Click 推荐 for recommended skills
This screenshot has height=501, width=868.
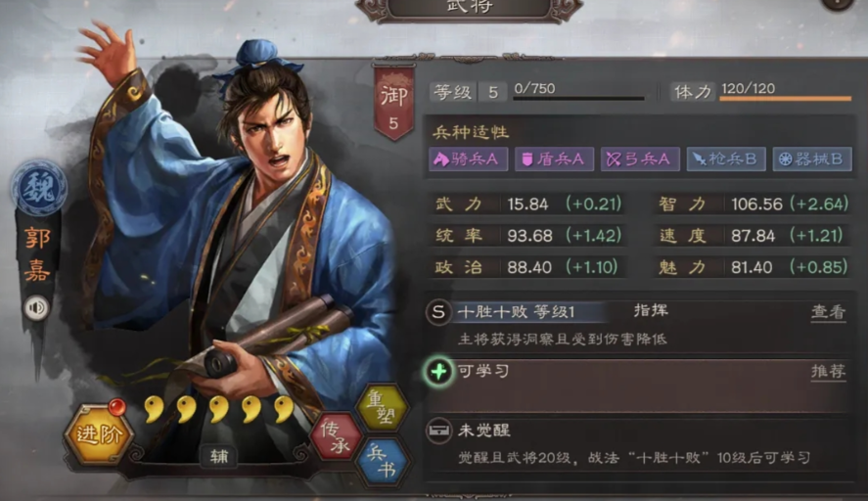[x=828, y=372]
